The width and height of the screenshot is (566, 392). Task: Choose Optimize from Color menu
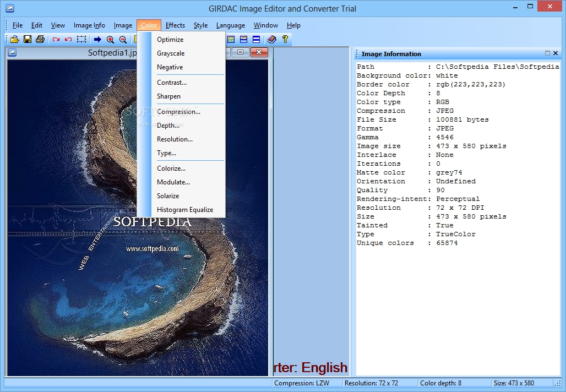coord(181,40)
